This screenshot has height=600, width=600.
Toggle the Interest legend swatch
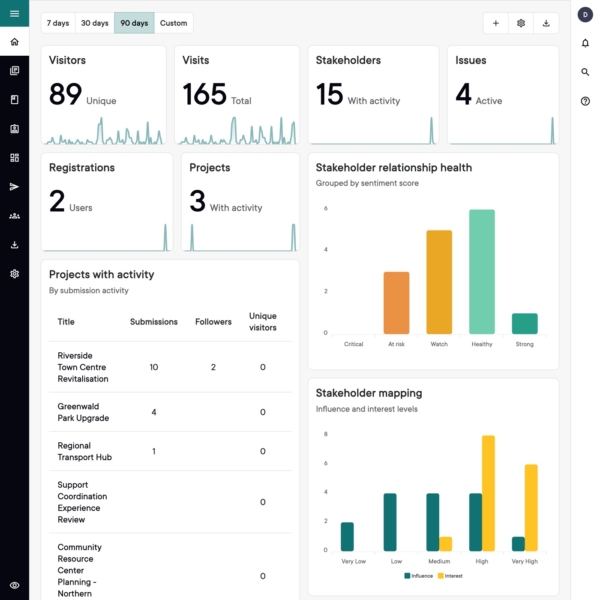click(x=441, y=576)
